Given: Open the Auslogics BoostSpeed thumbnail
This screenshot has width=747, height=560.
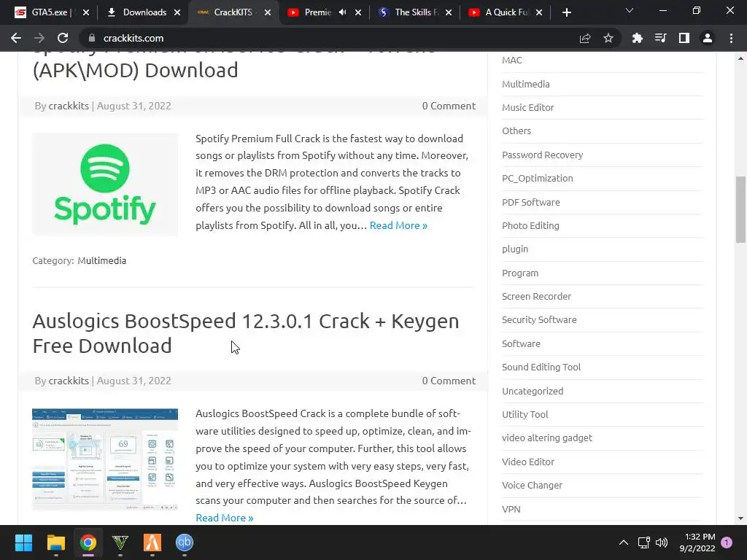Looking at the screenshot, I should tap(105, 459).
